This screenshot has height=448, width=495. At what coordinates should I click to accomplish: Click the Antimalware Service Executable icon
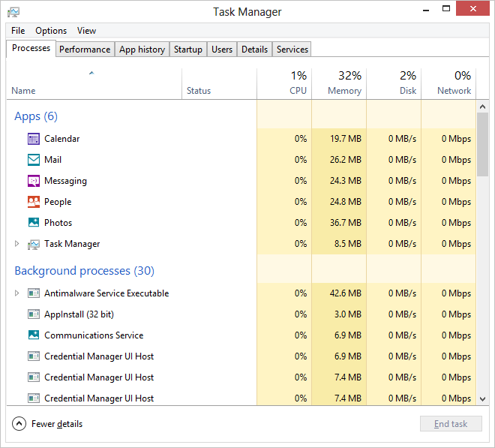click(34, 293)
